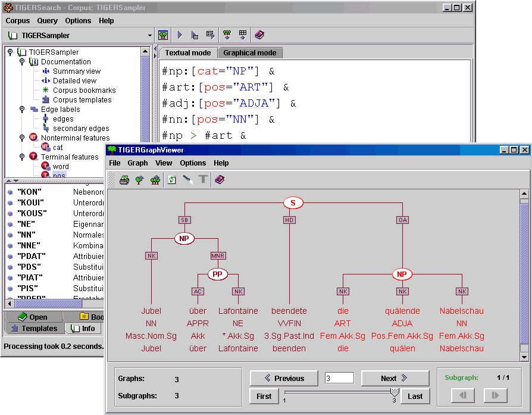The width and height of the screenshot is (532, 415).
Task: Open the Query menu in TIGERSearch
Action: tap(48, 21)
